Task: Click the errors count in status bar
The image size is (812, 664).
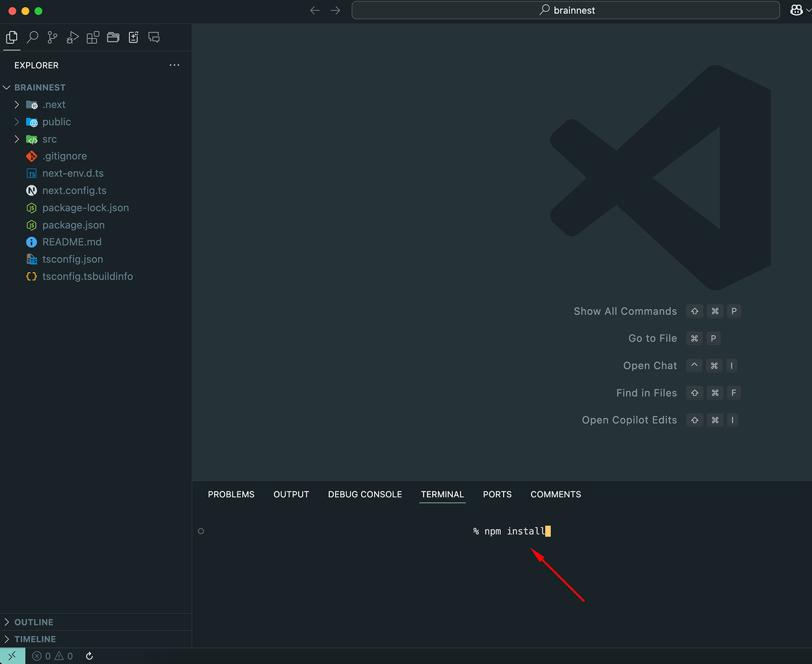Action: (x=42, y=656)
